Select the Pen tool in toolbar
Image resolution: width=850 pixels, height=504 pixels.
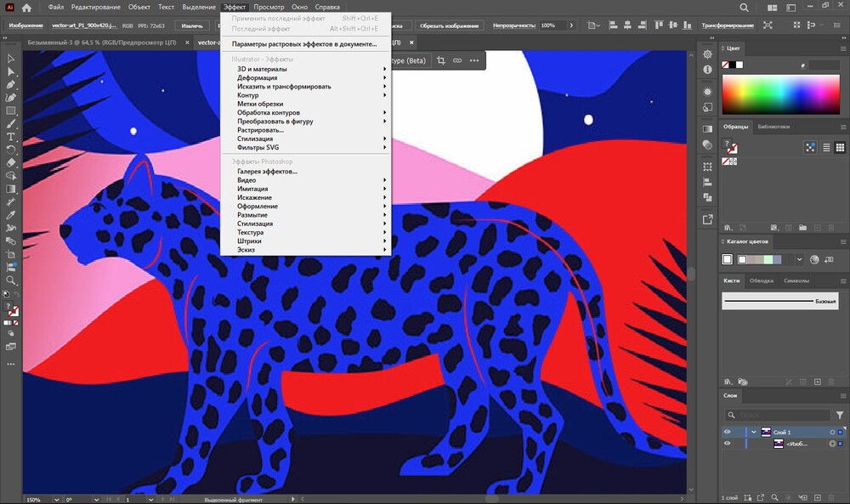(x=12, y=85)
